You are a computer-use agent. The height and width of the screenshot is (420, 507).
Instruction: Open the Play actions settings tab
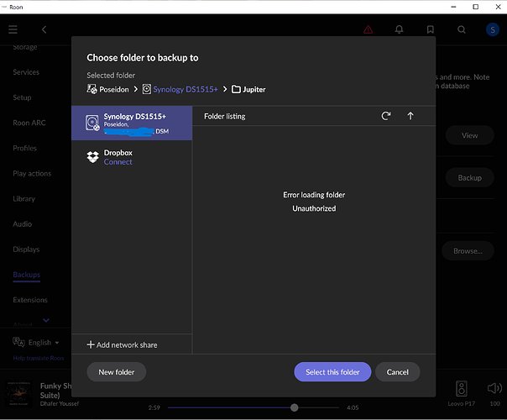[x=32, y=173]
